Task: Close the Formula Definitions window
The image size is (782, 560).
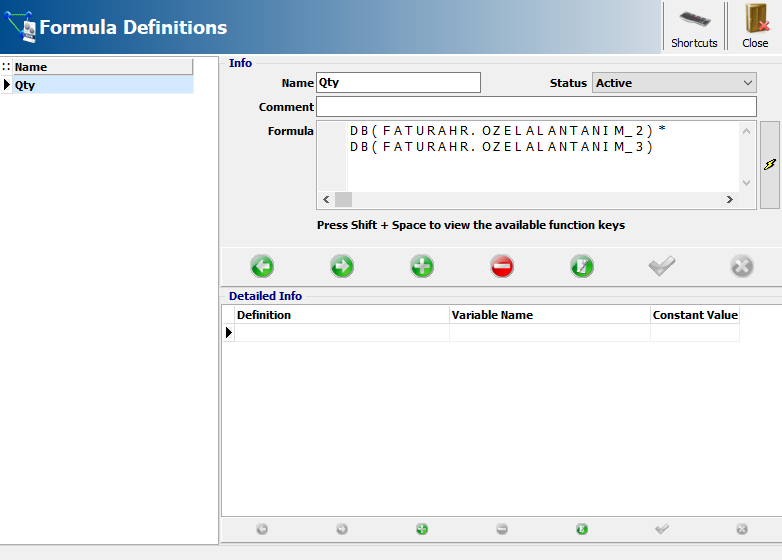Action: point(755,27)
